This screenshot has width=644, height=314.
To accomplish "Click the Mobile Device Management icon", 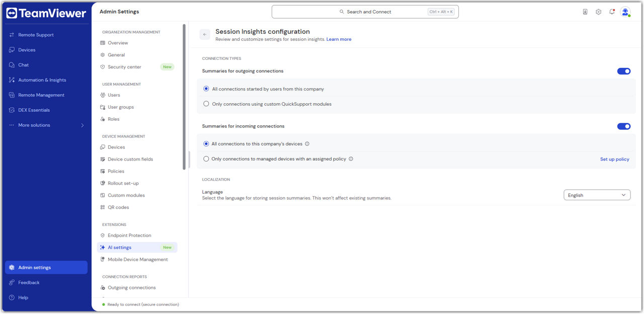I will pyautogui.click(x=103, y=260).
